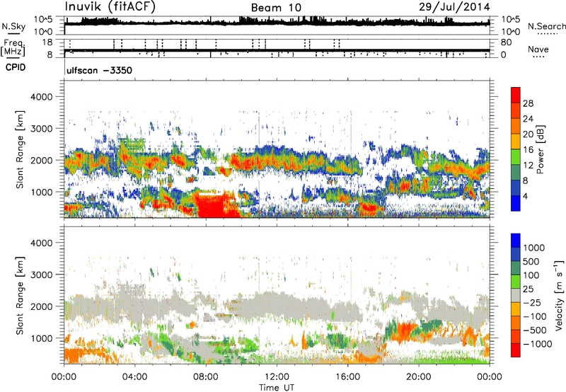
Task: Click the "ulfscan -3350" control program text
Action: (99, 70)
